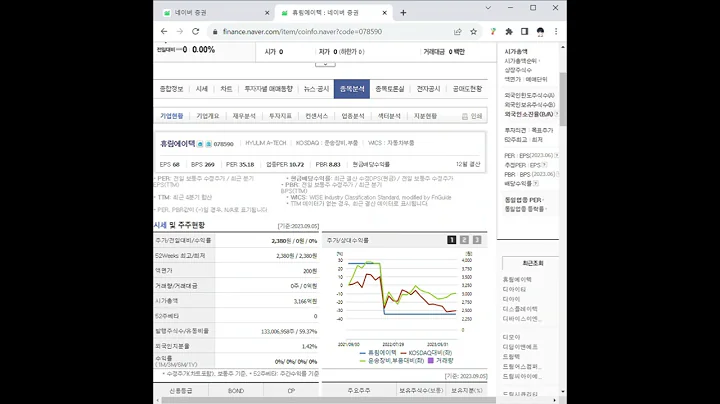Open 디스플레이텍 in recent lookup list
The image size is (720, 404).
pyautogui.click(x=520, y=309)
